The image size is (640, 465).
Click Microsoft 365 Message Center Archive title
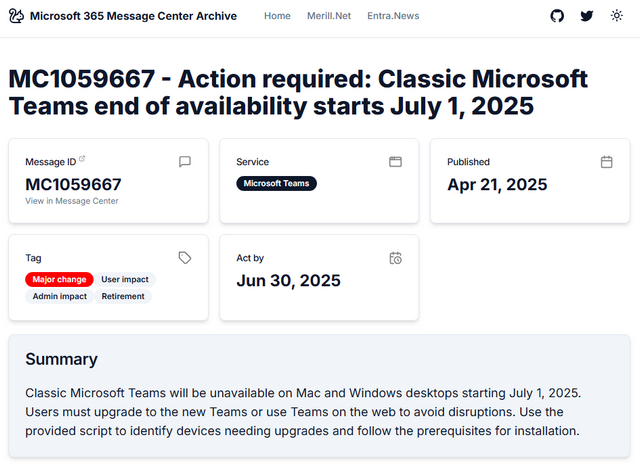pyautogui.click(x=133, y=16)
